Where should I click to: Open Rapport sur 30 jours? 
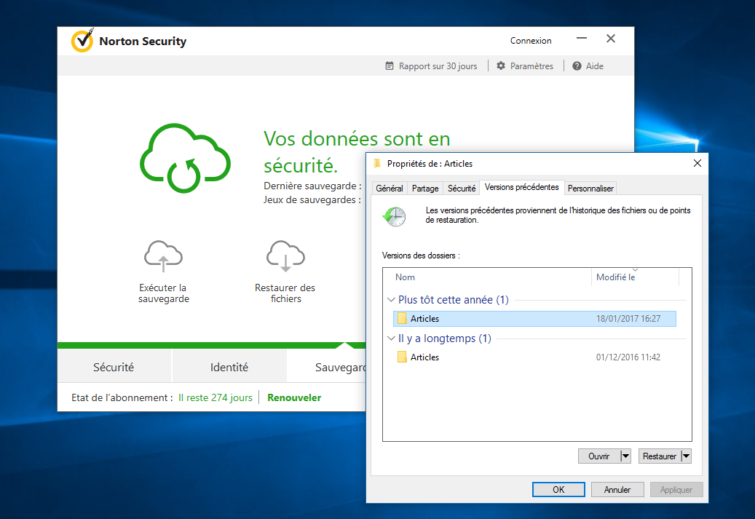[437, 66]
